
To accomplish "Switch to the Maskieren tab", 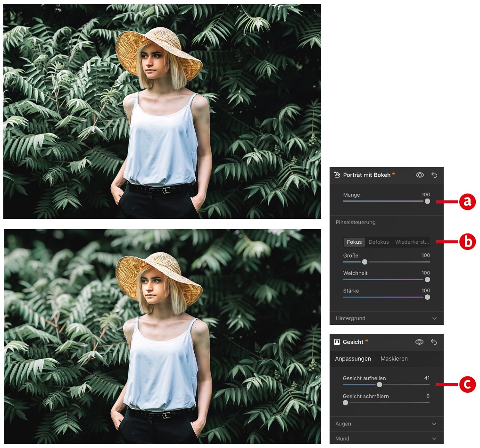I will point(394,359).
